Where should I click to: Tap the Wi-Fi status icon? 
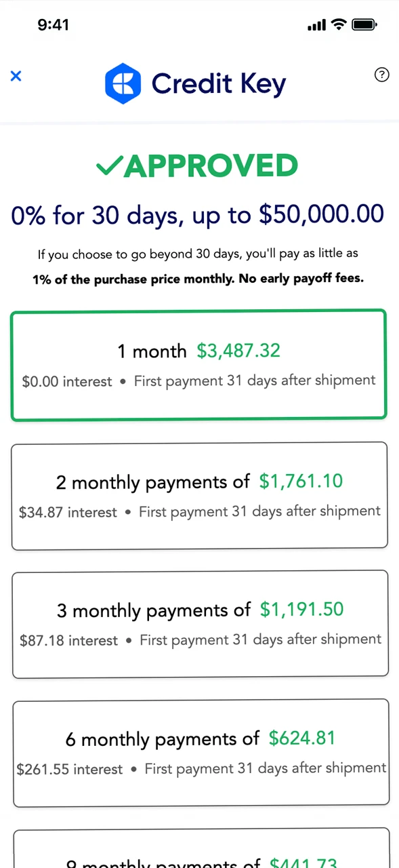[339, 24]
